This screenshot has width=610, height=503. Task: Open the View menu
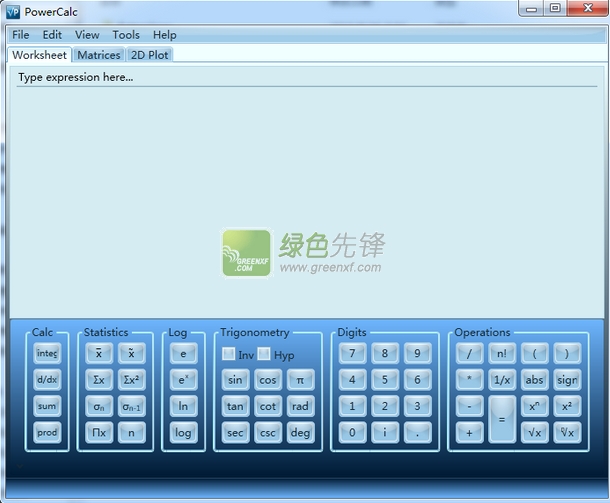pos(87,35)
